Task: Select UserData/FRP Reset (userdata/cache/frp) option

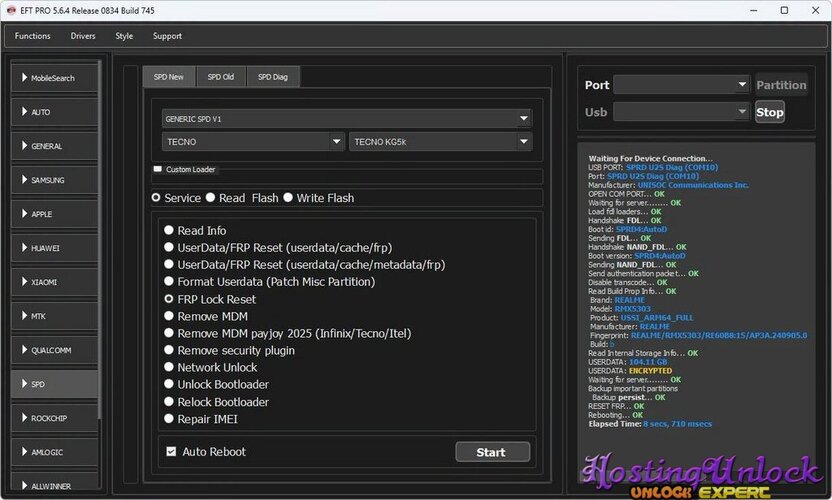Action: click(x=169, y=247)
